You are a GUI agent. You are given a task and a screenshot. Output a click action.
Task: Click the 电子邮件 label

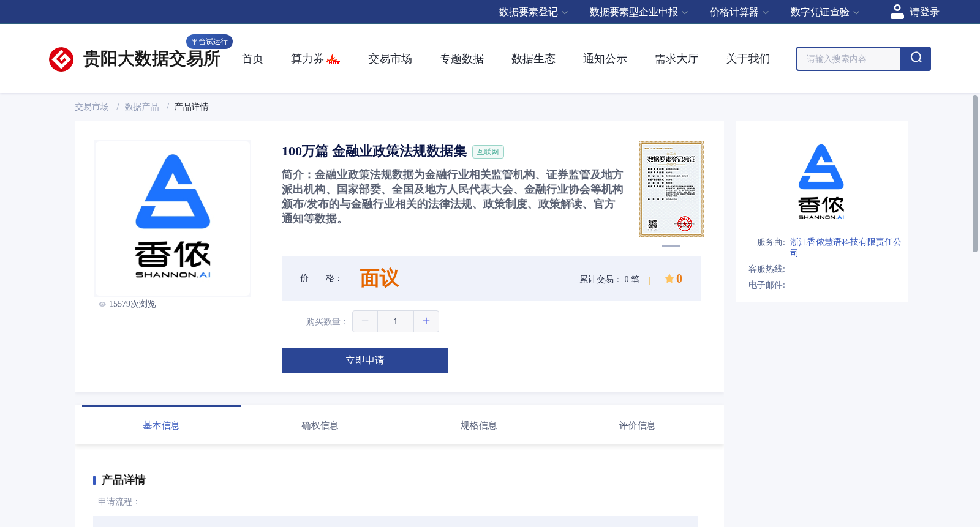767,285
